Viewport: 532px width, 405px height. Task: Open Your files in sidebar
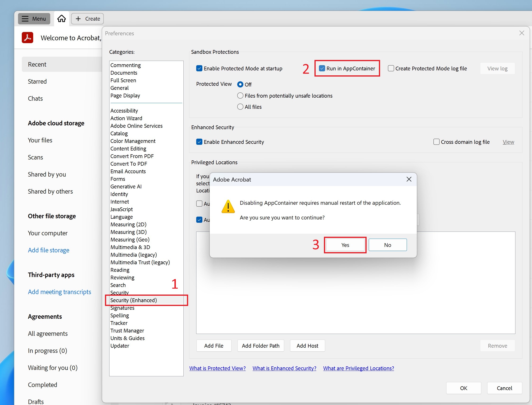[40, 140]
